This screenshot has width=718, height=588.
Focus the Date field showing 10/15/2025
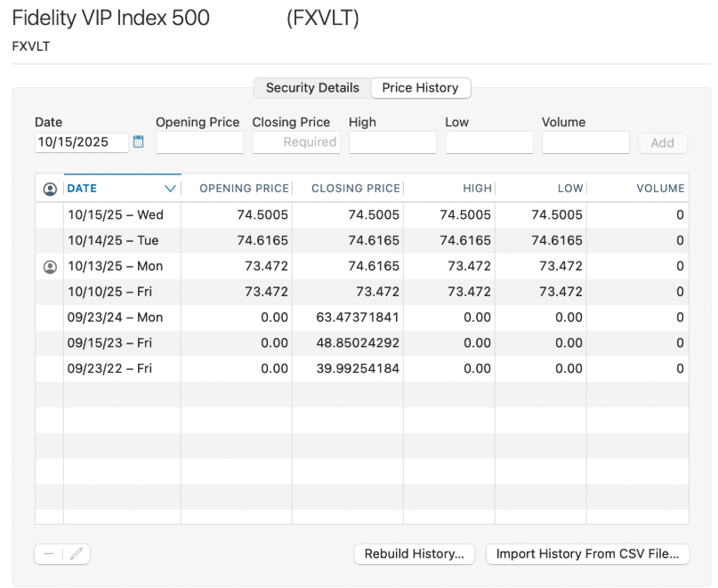tap(82, 142)
